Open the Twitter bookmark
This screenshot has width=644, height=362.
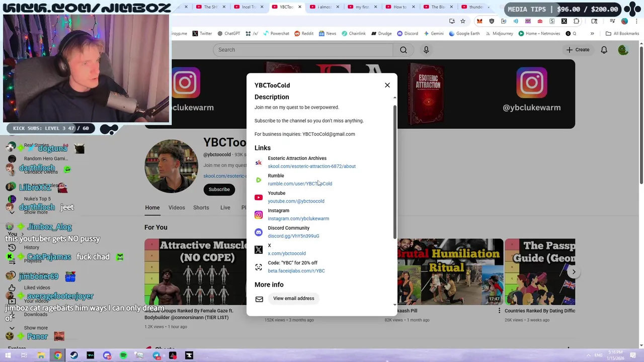pos(202,34)
